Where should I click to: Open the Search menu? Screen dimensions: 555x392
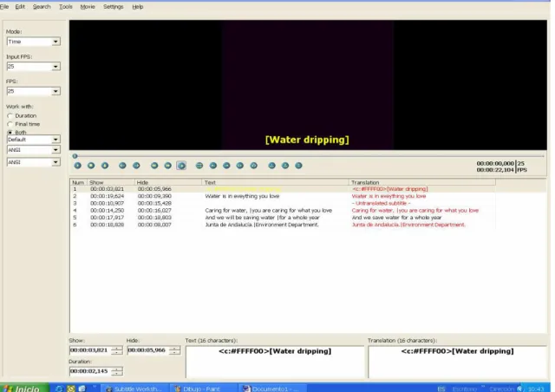pos(42,7)
